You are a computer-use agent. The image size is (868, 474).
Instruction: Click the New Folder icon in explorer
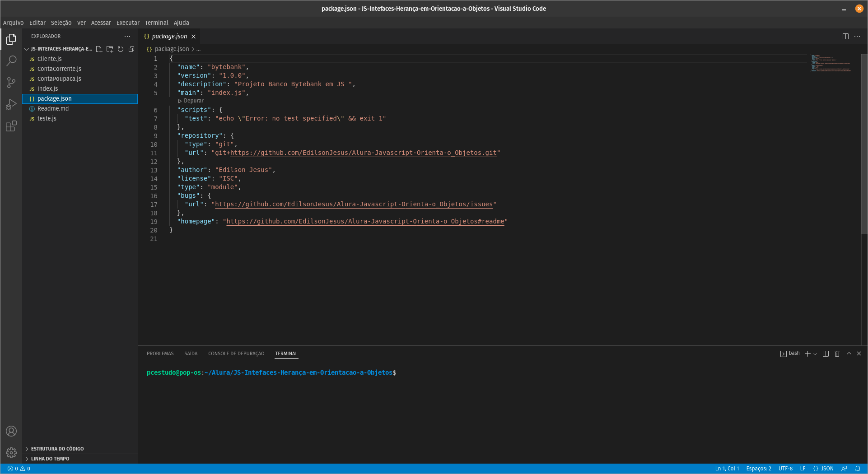[110, 49]
